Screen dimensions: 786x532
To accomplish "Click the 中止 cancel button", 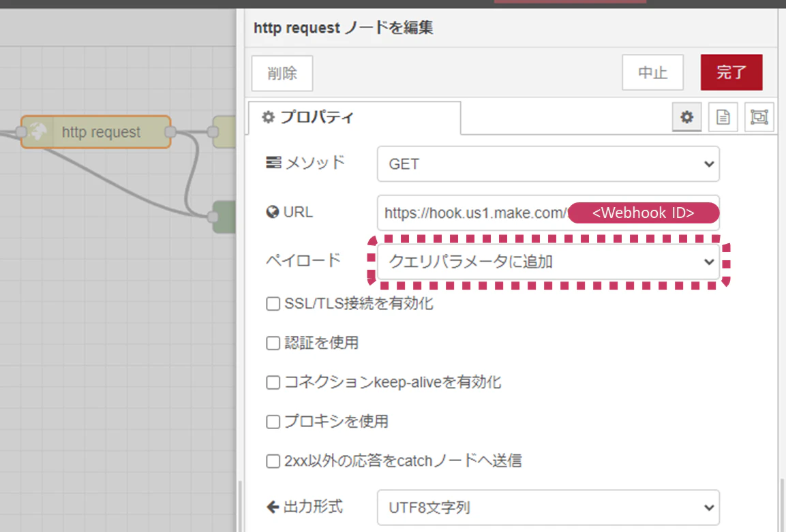I will pyautogui.click(x=652, y=73).
